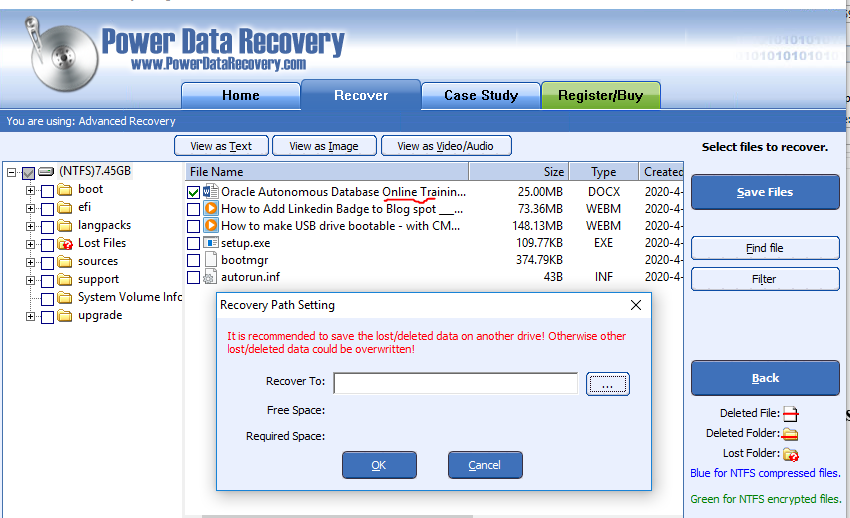This screenshot has width=850, height=518.
Task: Expand the Lost Files folder node
Action: tap(30, 244)
